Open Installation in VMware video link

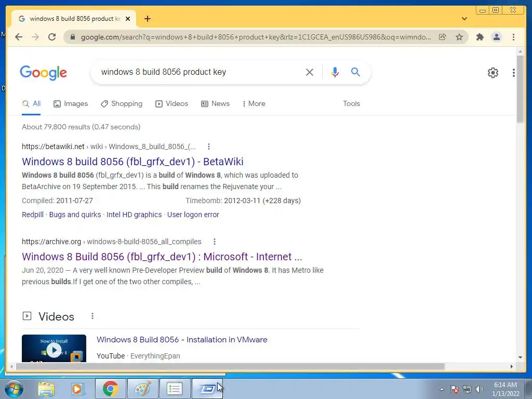[182, 340]
